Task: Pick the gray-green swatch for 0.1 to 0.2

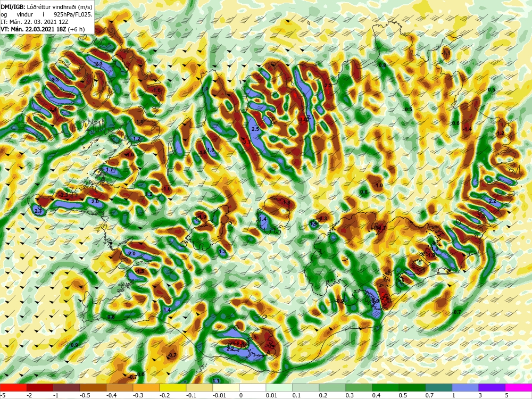Action: (x=306, y=388)
